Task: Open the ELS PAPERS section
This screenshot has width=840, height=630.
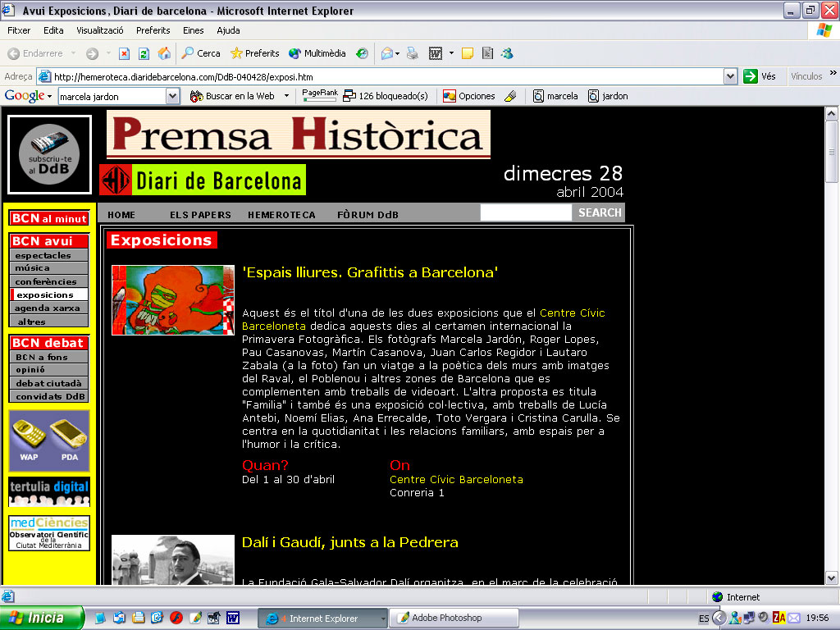Action: click(x=200, y=215)
